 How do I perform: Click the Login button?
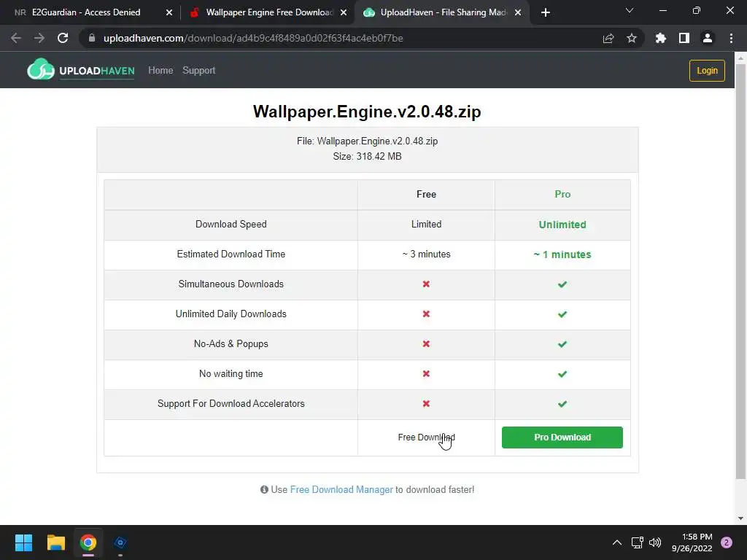click(x=707, y=71)
